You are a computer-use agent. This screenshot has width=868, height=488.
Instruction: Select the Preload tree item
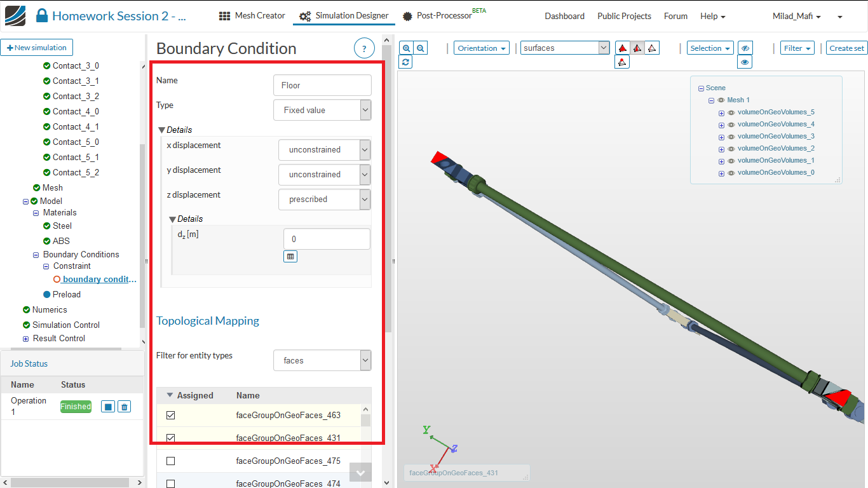coord(67,294)
